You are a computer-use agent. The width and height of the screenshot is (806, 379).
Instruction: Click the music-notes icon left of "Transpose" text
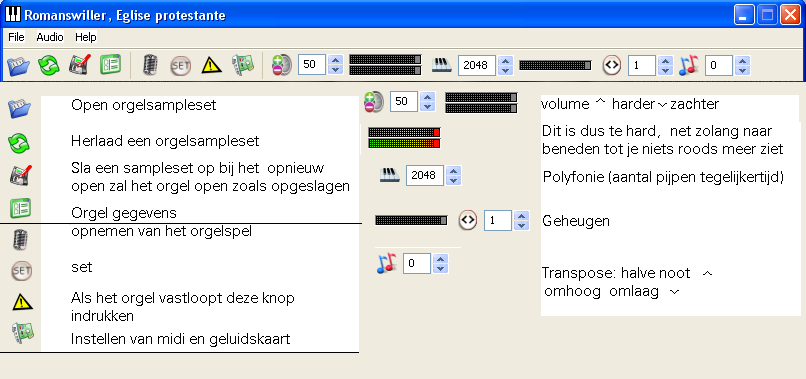(x=387, y=263)
